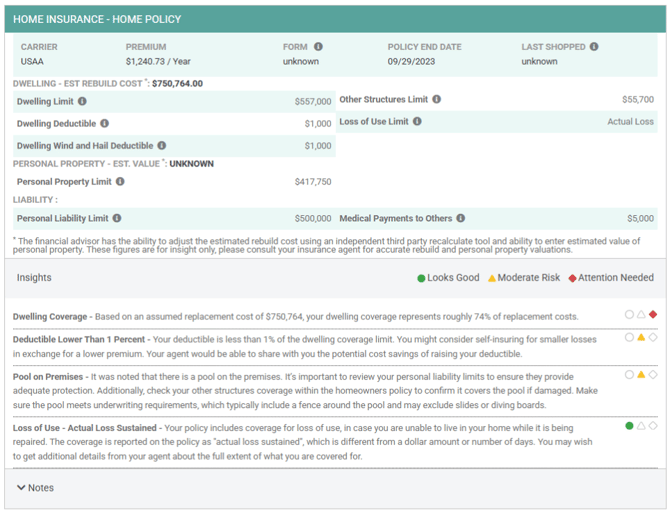
Task: Select the yellow triangle on Deductible Lower row
Action: 641,337
